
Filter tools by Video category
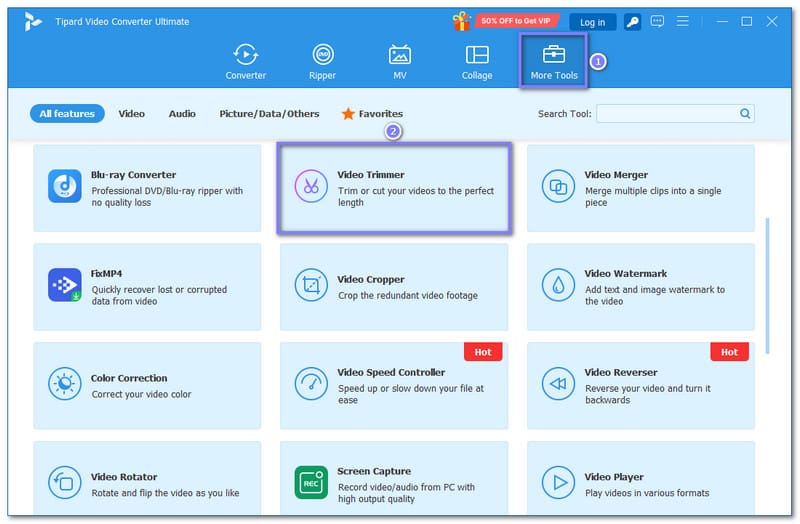click(132, 114)
